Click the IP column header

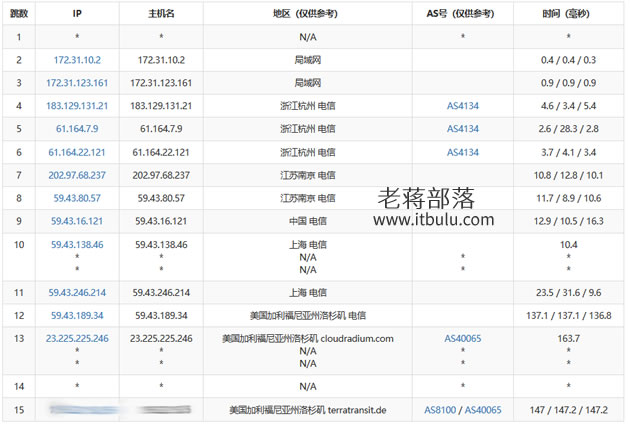point(77,14)
